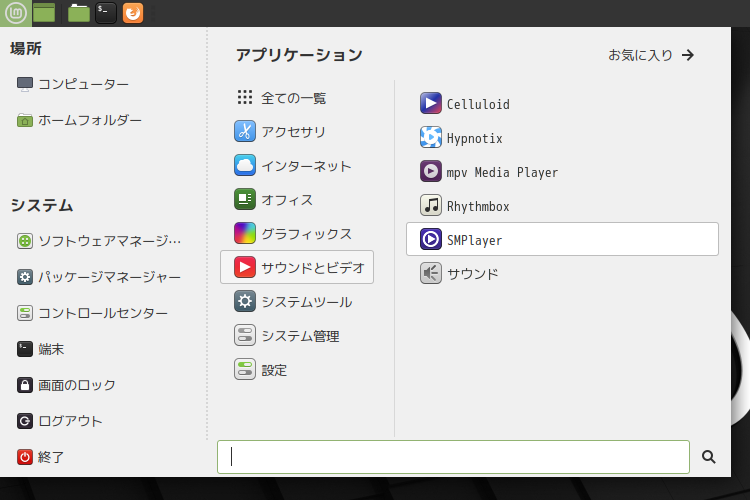Select the アクセサリ category

297,132
